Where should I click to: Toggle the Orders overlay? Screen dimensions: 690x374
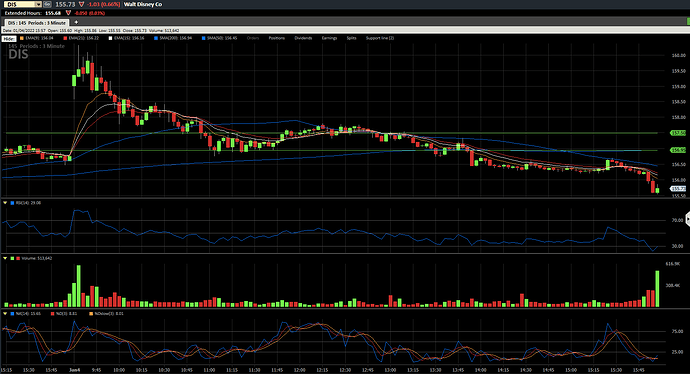(x=253, y=38)
